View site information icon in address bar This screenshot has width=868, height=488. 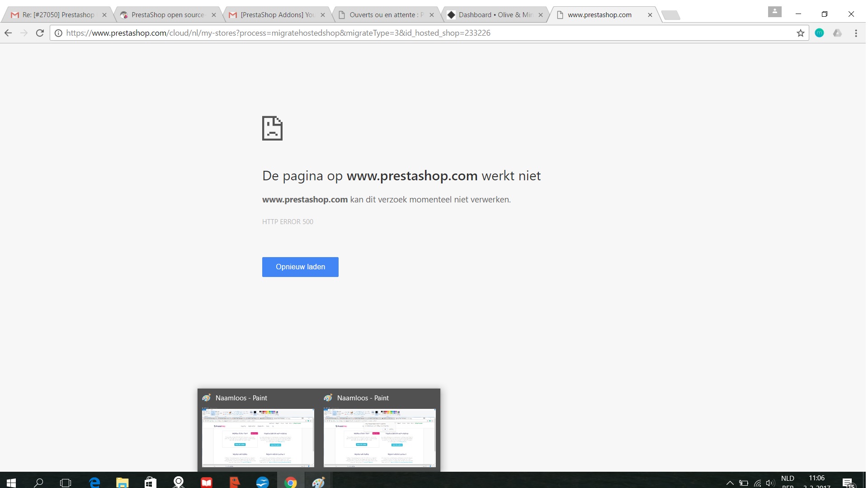[58, 33]
